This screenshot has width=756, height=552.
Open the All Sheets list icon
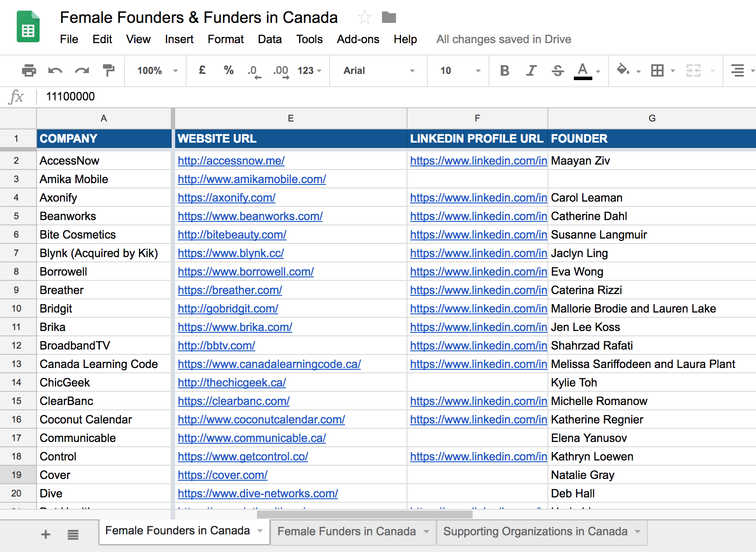[73, 534]
